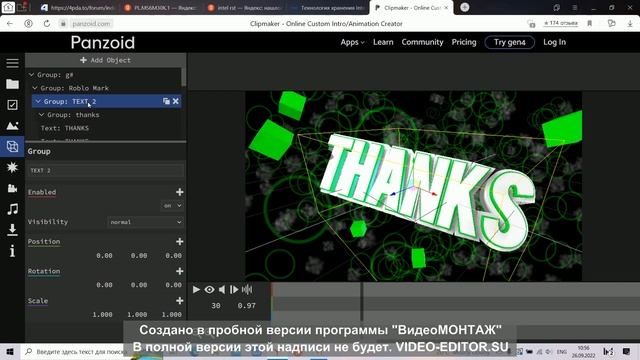The height and width of the screenshot is (360, 640).
Task: Select the Text: THANKS tree item
Action: pyautogui.click(x=64, y=128)
